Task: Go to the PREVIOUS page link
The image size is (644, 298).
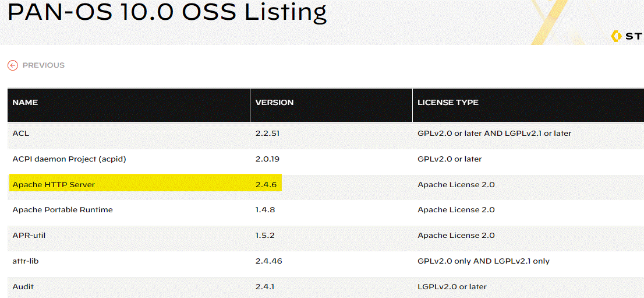Action: pos(44,65)
